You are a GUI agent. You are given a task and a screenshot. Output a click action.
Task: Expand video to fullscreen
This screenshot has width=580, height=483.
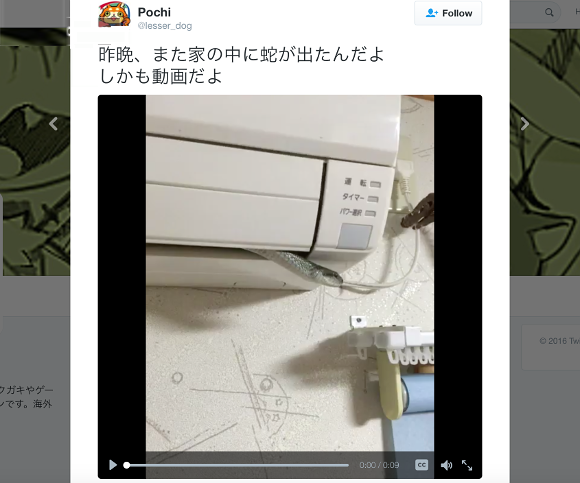(467, 465)
